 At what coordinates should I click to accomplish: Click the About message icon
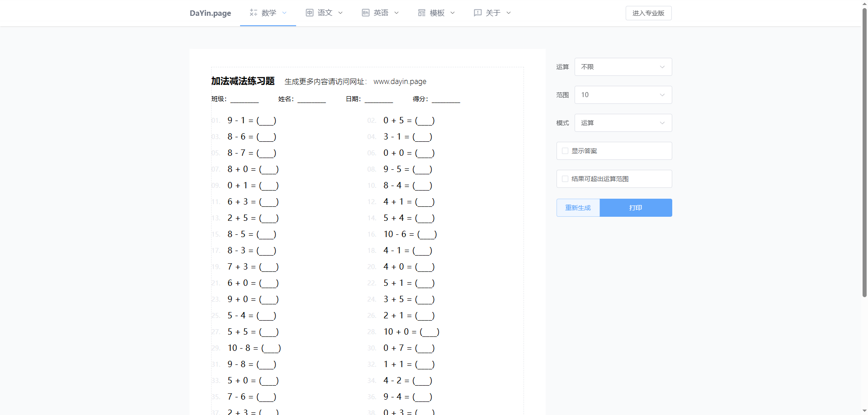tap(478, 13)
